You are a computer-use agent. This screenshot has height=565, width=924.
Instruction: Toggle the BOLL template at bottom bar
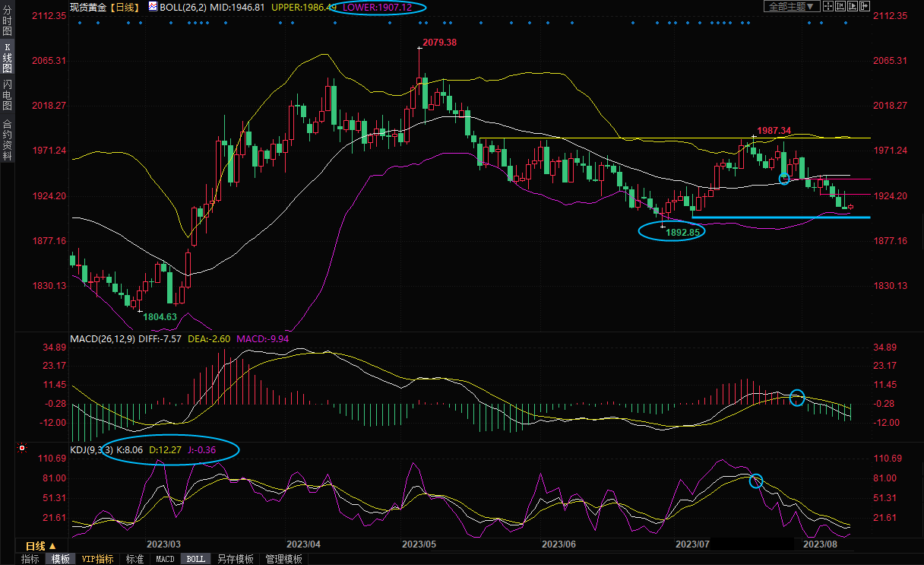coord(195,559)
